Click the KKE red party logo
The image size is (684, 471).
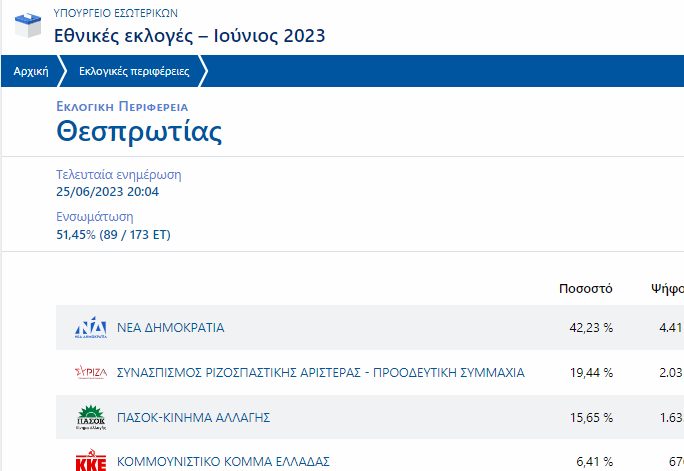(91, 461)
